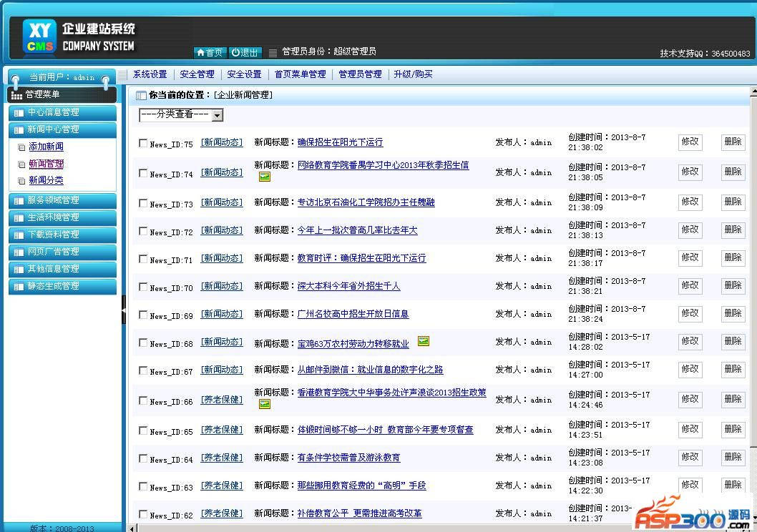Image resolution: width=757 pixels, height=532 pixels.
Task: Check the box for News_ID:65
Action: click(143, 430)
